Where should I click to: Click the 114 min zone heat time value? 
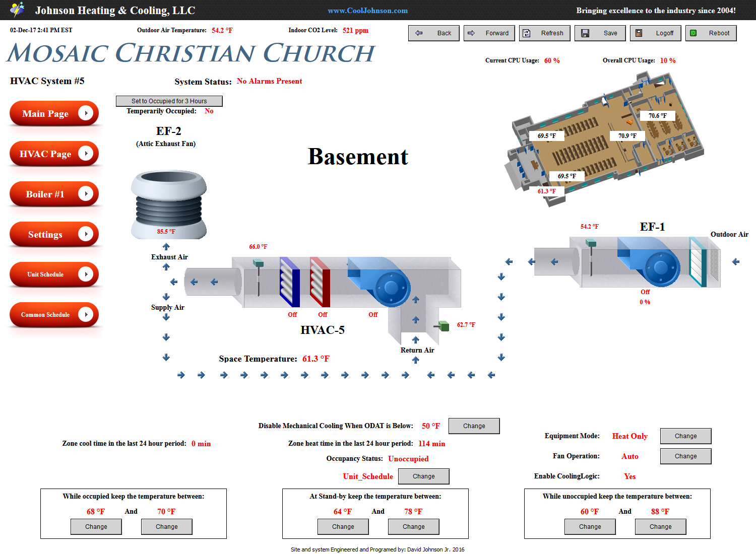(x=431, y=444)
